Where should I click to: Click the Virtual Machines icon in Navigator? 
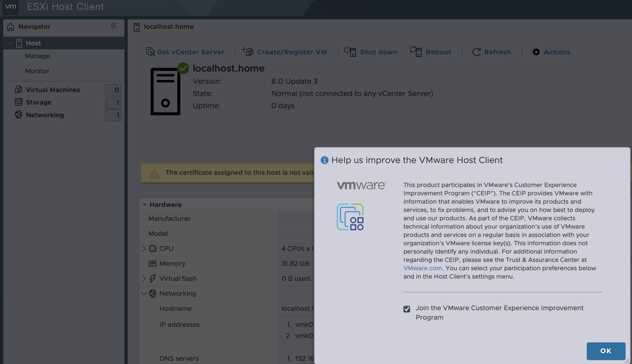click(19, 89)
